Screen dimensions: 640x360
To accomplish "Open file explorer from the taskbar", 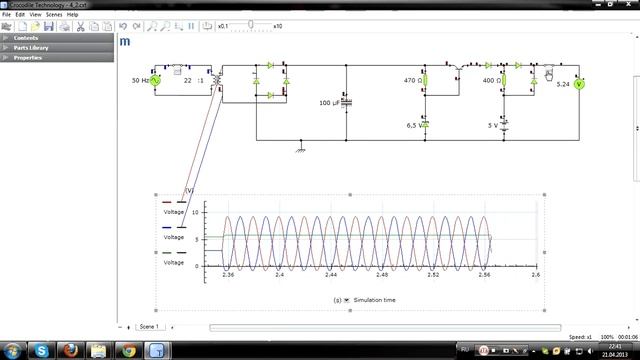I will point(99,351).
